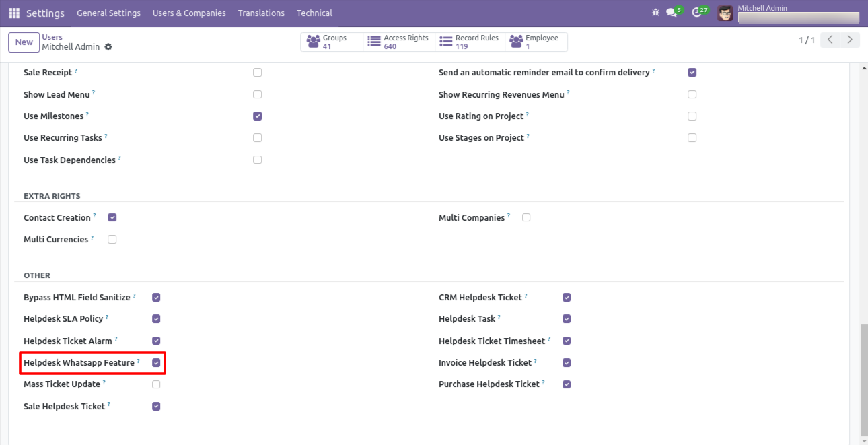Open the conversations chat icon
This screenshot has height=445, width=868.
(671, 13)
